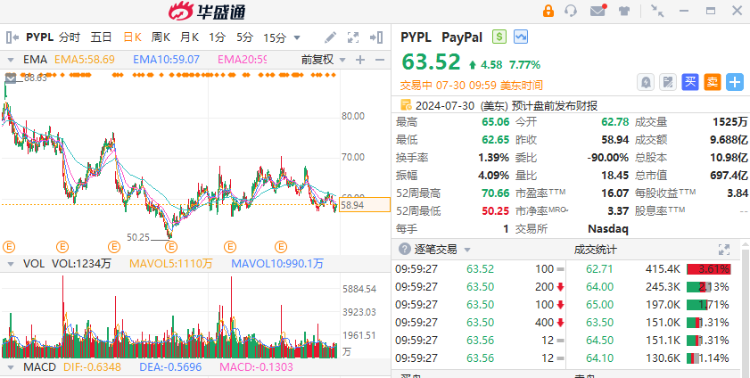Open the 逐笔交易 dropdown arrow
The height and width of the screenshot is (378, 750).
pyautogui.click(x=467, y=249)
